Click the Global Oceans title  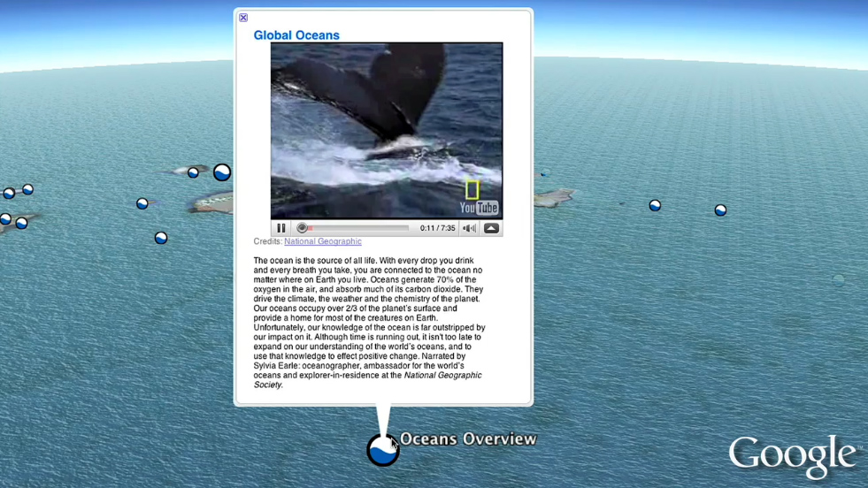pos(296,34)
